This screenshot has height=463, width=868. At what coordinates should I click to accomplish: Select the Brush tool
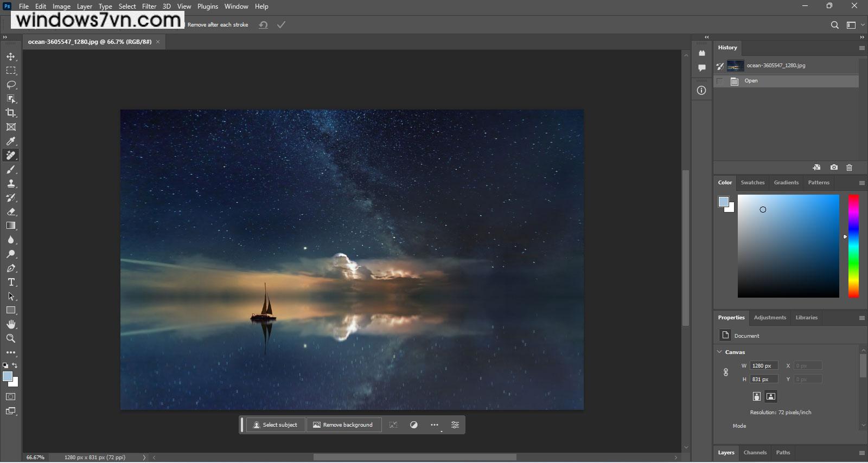click(11, 170)
